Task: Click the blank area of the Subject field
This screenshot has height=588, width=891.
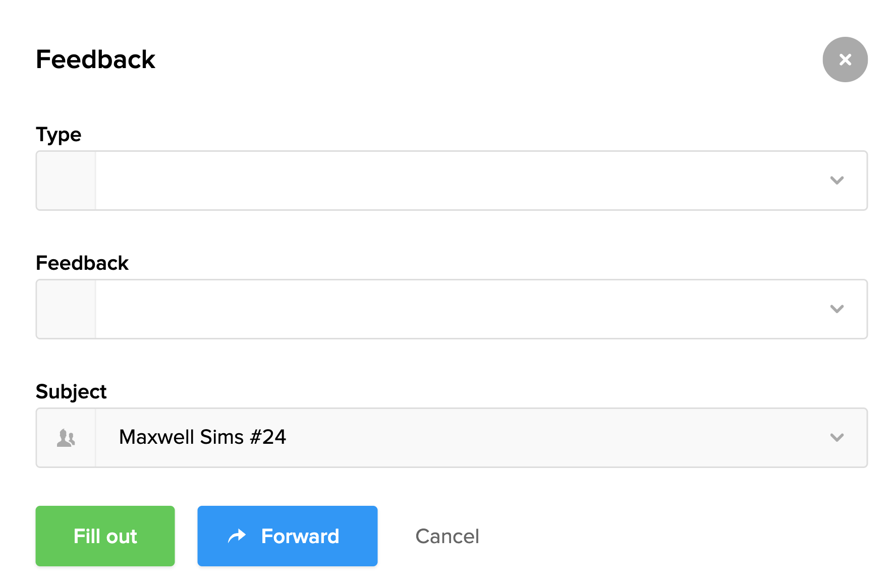Action: [555, 438]
